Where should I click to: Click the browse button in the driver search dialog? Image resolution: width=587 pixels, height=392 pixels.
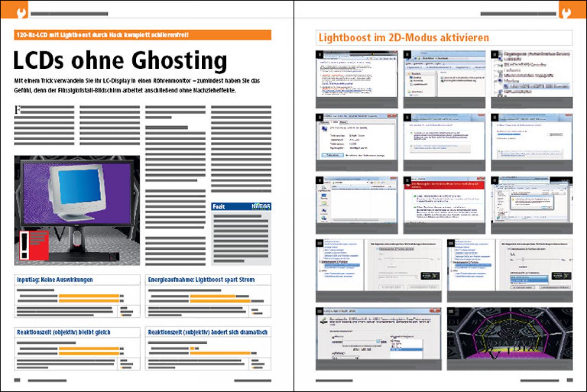tap(555, 135)
